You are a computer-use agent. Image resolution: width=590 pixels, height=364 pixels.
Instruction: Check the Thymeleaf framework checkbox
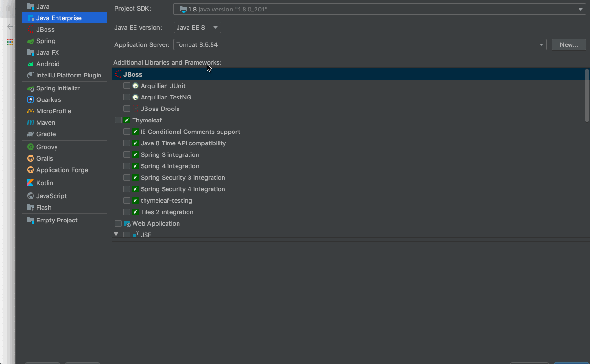pos(118,121)
